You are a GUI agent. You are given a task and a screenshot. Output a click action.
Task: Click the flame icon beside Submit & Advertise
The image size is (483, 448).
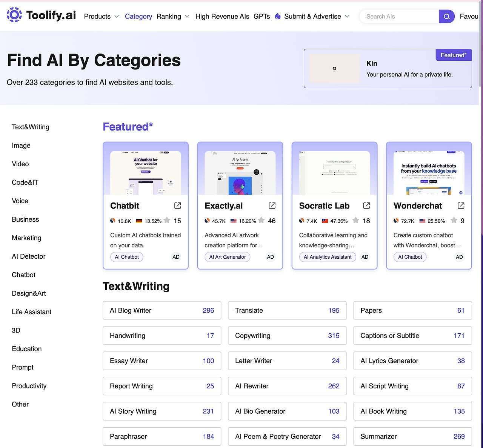[x=278, y=16]
